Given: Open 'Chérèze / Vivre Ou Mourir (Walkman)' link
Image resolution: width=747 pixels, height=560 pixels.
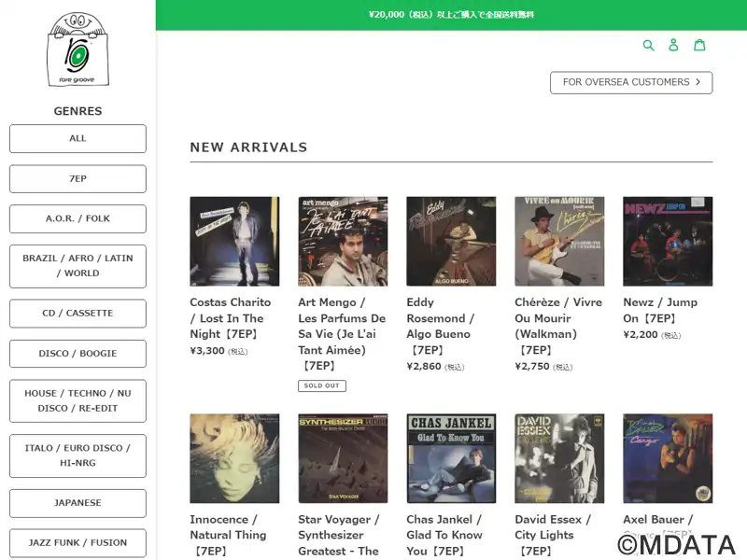Looking at the screenshot, I should pos(558,326).
